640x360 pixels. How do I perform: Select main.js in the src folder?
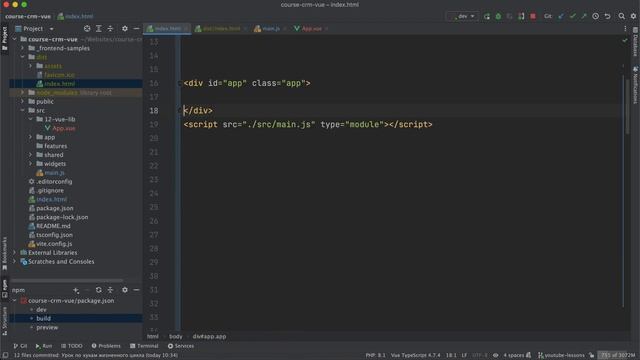pos(54,173)
